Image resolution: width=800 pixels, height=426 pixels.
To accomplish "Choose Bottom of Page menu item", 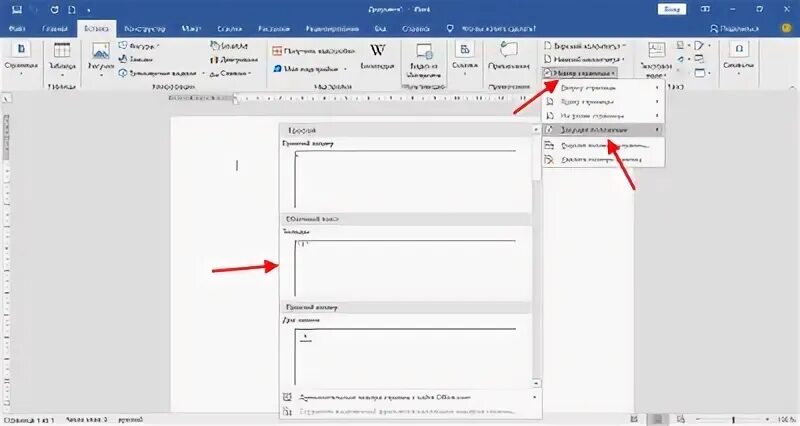I will point(603,102).
